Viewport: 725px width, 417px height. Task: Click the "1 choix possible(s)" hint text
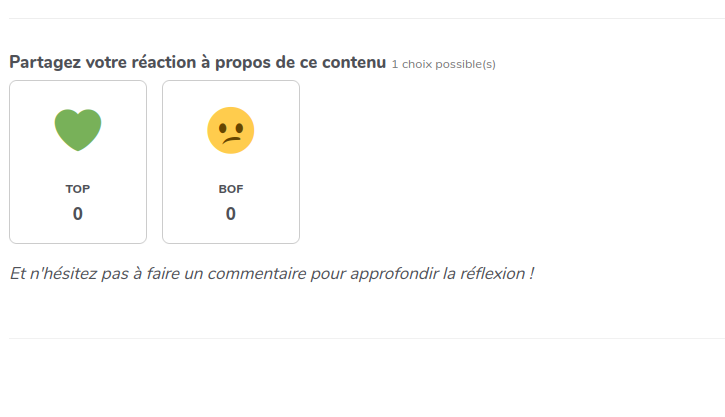[x=443, y=64]
